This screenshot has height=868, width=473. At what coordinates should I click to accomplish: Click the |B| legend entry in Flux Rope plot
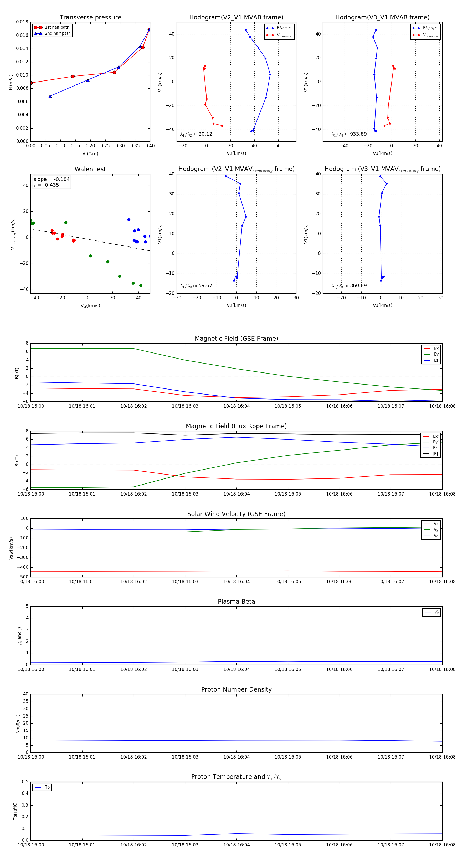[x=431, y=454]
